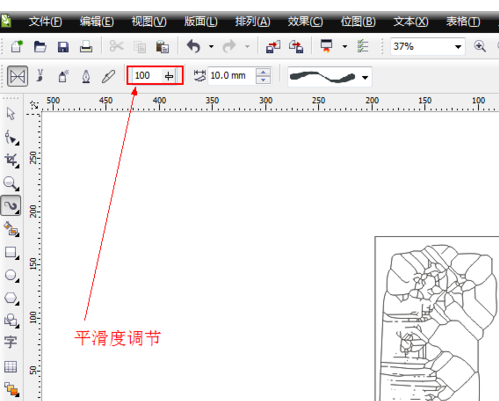Select the Table tool
The height and width of the screenshot is (401, 499).
click(x=10, y=367)
